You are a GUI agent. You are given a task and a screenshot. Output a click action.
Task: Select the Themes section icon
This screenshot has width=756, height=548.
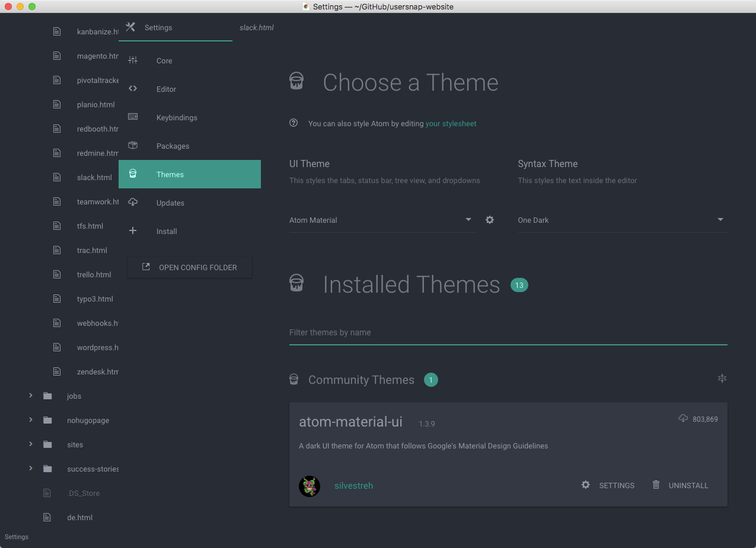[133, 174]
